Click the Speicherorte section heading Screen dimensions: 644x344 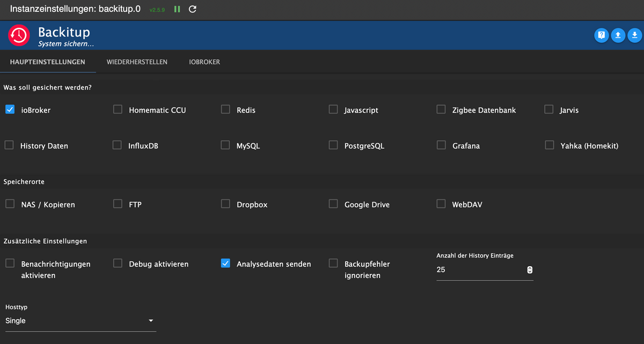click(x=24, y=182)
